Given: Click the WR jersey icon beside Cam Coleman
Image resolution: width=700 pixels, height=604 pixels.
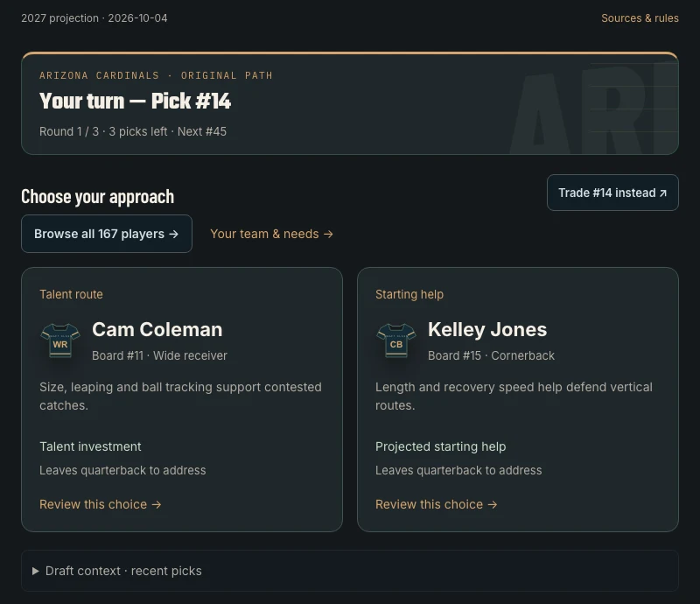Looking at the screenshot, I should click(x=60, y=341).
